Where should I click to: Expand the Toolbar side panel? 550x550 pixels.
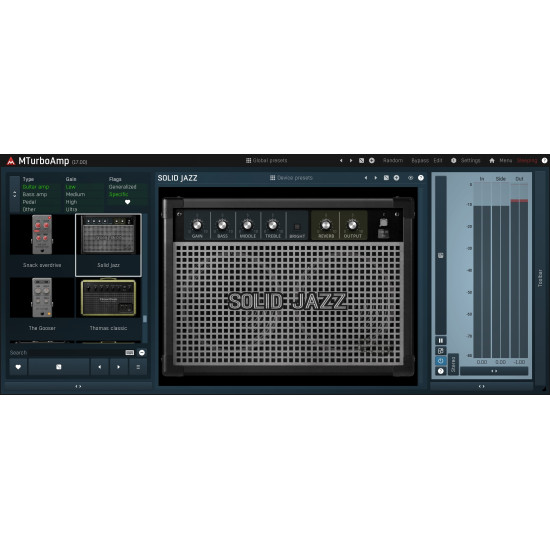[x=541, y=278]
